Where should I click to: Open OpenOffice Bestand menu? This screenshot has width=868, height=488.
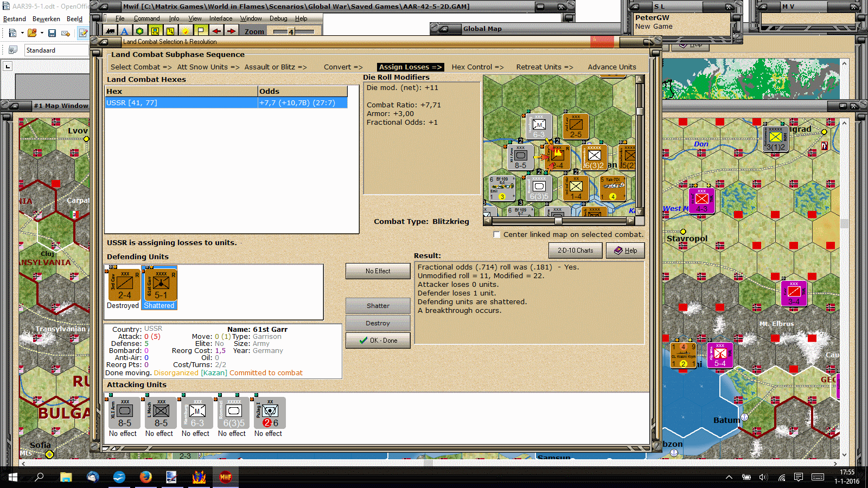pyautogui.click(x=15, y=19)
